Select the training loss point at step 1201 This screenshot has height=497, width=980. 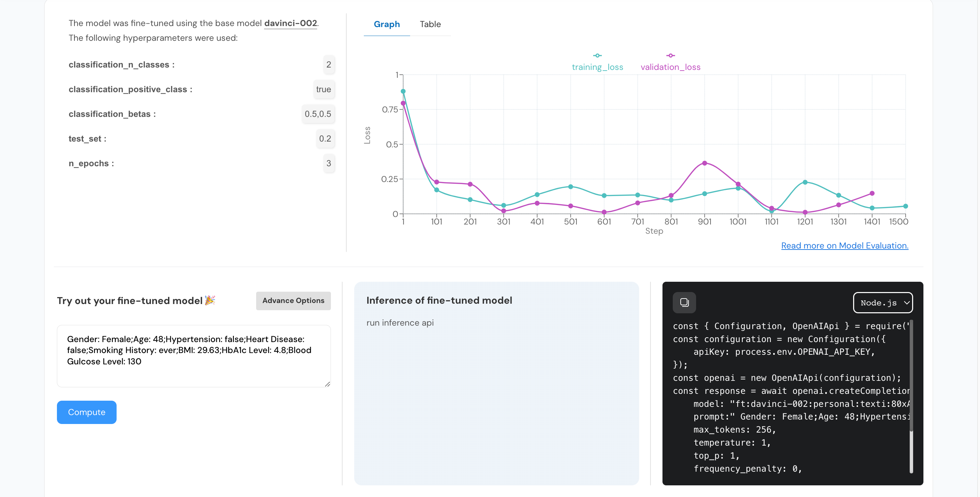(805, 182)
